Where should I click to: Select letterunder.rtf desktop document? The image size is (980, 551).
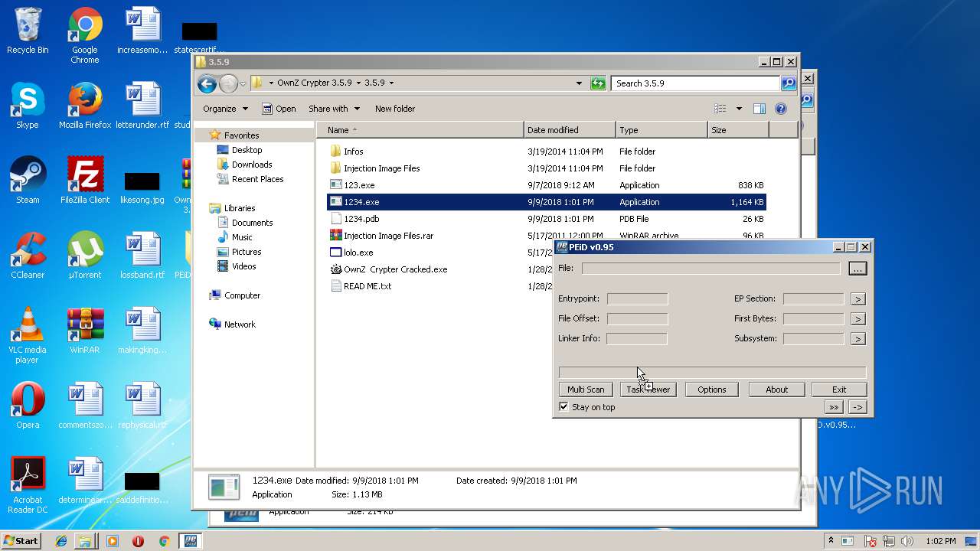point(142,106)
